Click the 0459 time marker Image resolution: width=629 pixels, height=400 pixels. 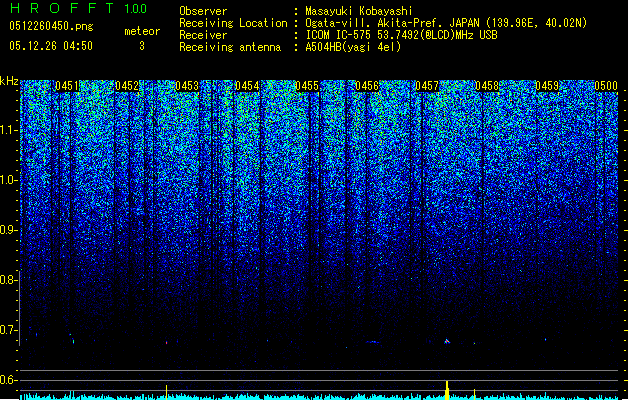pos(547,86)
